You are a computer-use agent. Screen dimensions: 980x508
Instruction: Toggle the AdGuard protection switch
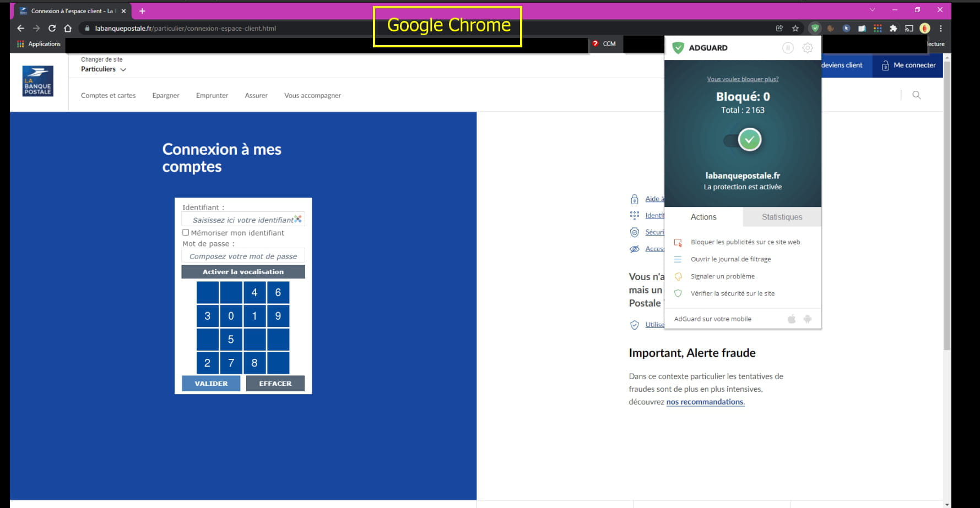pos(743,140)
